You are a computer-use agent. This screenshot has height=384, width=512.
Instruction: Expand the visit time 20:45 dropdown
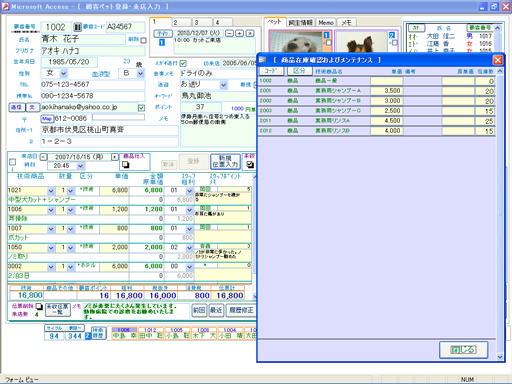(80, 166)
